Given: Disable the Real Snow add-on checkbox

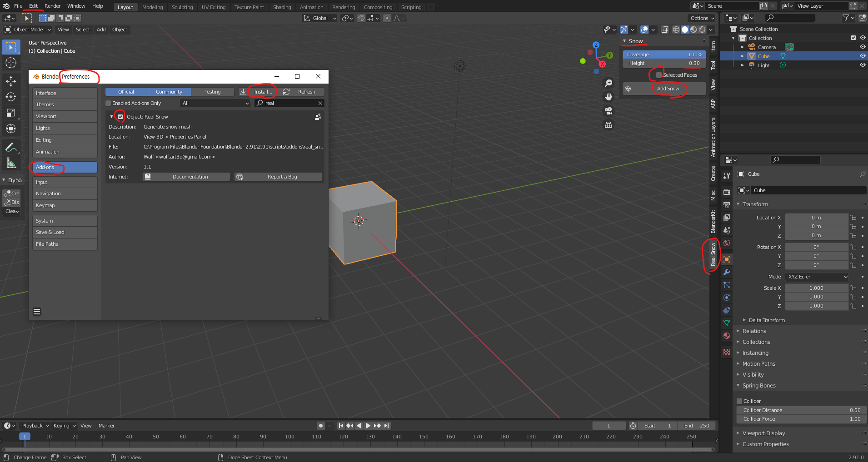Looking at the screenshot, I should (120, 117).
